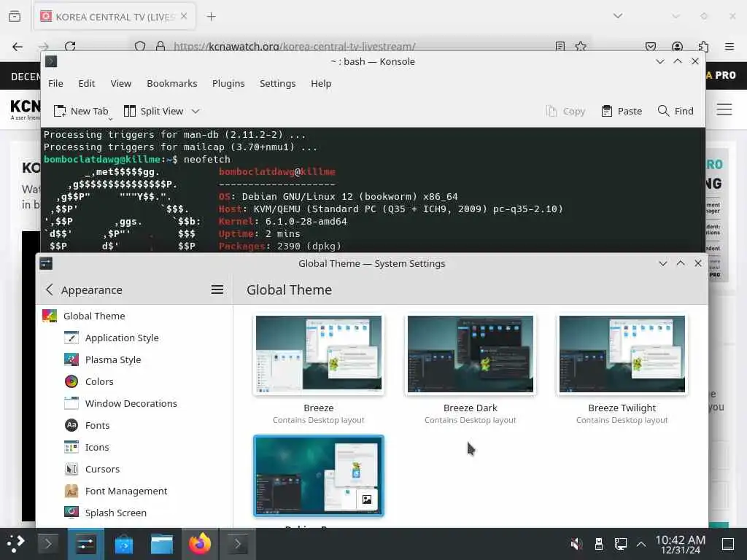Viewport: 747px width, 560px height.
Task: Click Split View in Konsole toolbar
Action: point(153,111)
